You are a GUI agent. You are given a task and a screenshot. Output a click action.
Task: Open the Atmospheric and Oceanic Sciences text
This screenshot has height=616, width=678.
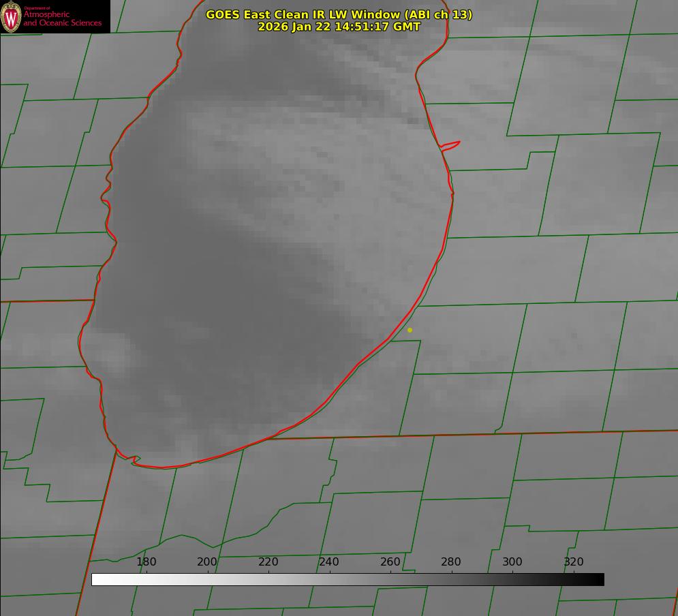(62, 19)
